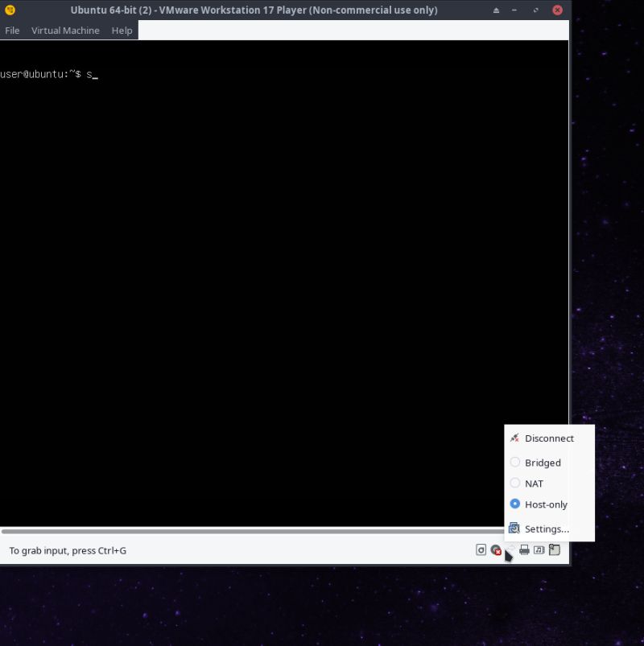Click the disconnected CD/DVD status icon
This screenshot has height=646, width=644.
coord(496,550)
